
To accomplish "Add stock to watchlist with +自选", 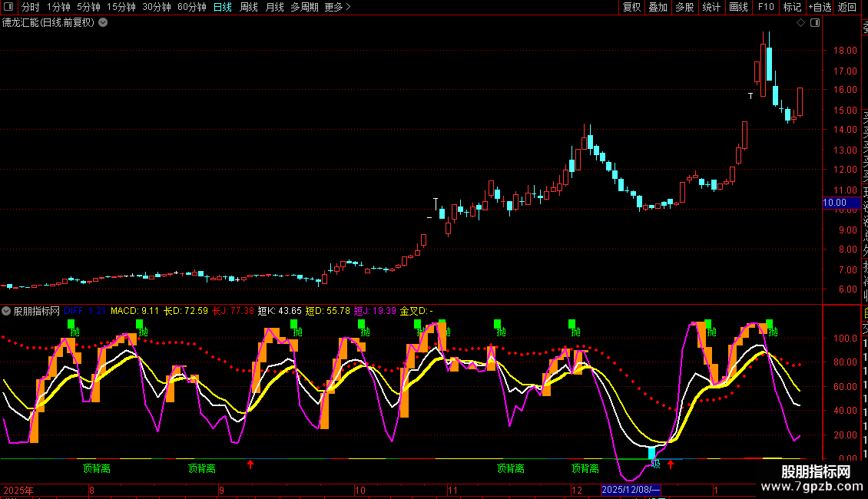I will click(819, 7).
